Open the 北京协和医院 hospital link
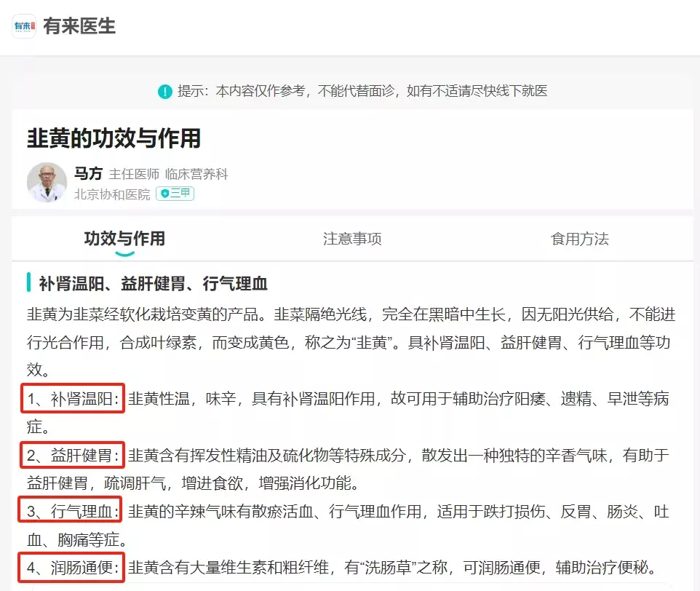The image size is (700, 591). point(112,194)
